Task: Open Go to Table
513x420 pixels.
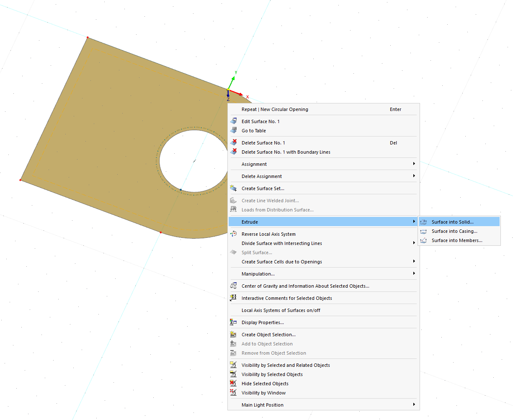Action: [253, 130]
